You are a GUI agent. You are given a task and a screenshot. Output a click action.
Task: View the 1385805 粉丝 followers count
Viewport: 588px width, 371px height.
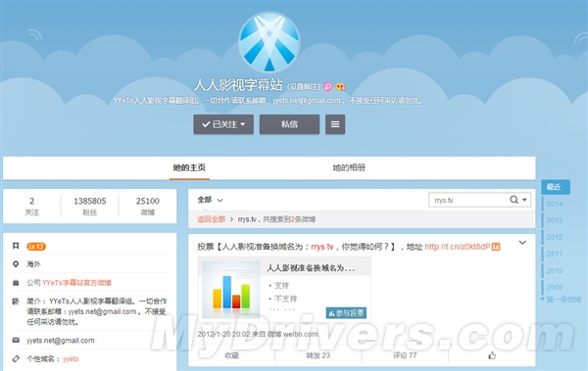click(90, 207)
